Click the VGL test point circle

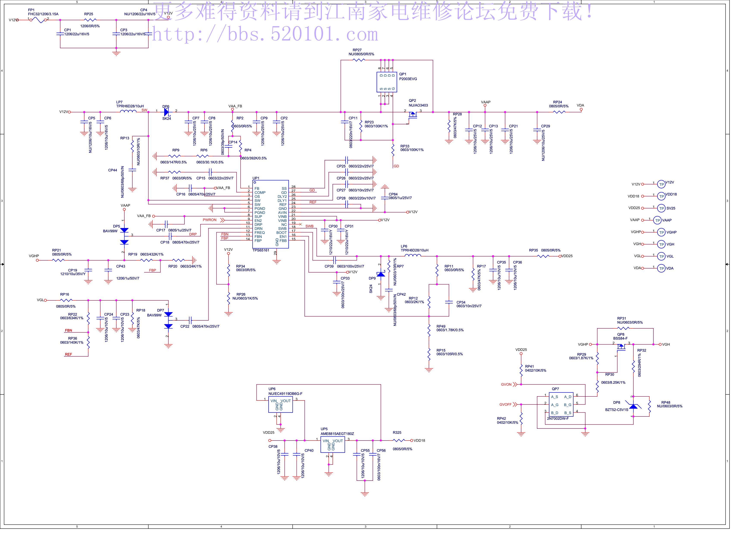[661, 257]
